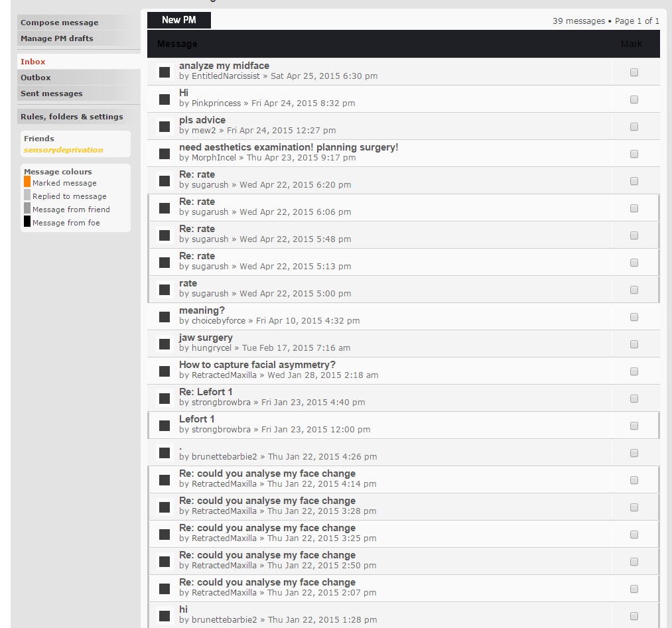Mark checkbox for 'meaning?' by choicebyforce
This screenshot has height=628, width=672.
click(634, 317)
